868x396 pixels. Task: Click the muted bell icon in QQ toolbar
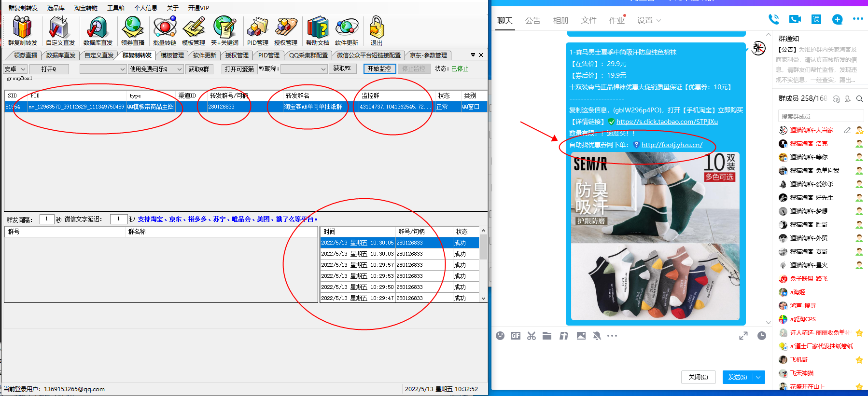(597, 336)
